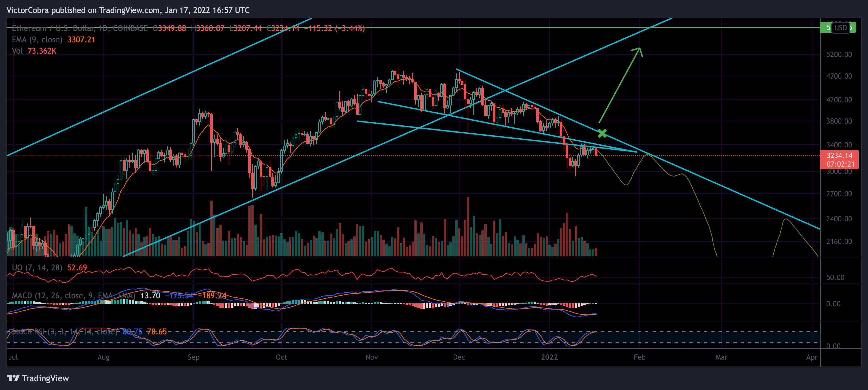Click the 2700.00 price axis label

839,194
